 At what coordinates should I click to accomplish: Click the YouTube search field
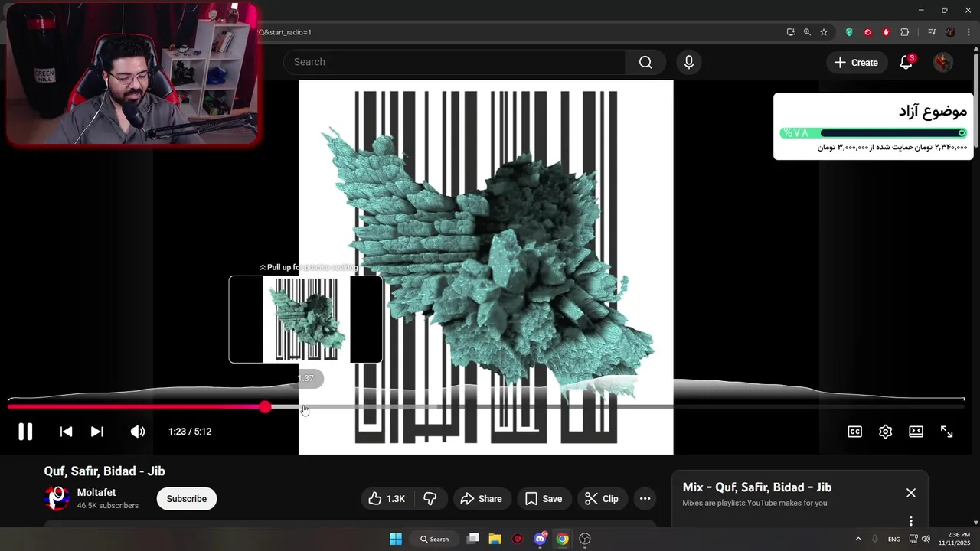coord(455,62)
